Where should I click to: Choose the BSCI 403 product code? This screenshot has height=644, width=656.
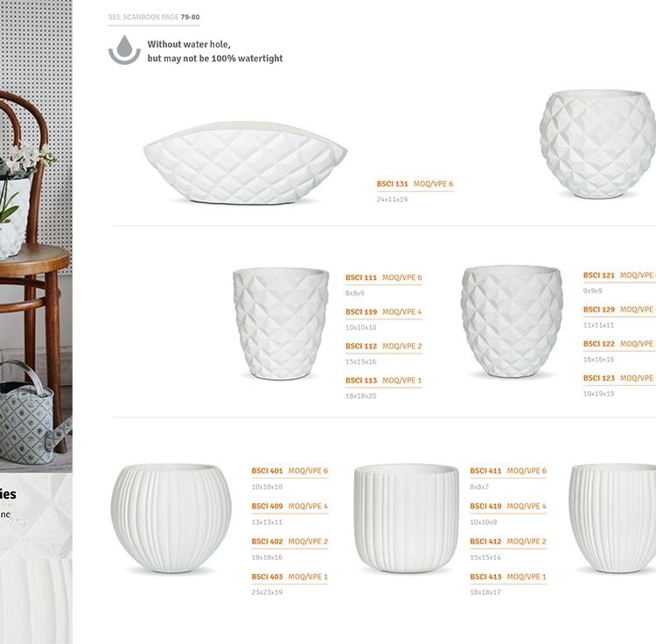pyautogui.click(x=267, y=577)
